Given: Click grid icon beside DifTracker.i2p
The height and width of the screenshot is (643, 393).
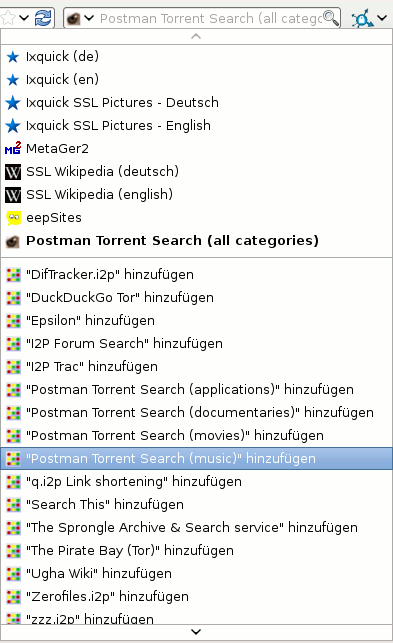Looking at the screenshot, I should tap(13, 275).
